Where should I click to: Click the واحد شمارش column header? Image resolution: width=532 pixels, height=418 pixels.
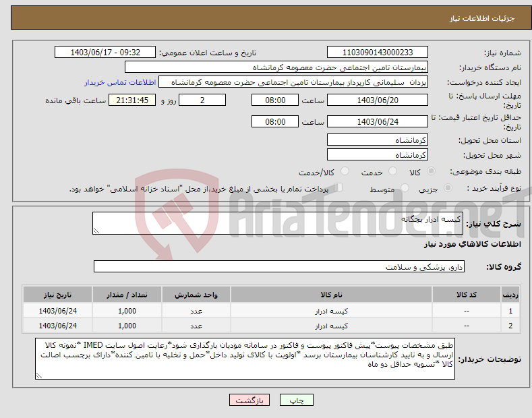[196, 295]
